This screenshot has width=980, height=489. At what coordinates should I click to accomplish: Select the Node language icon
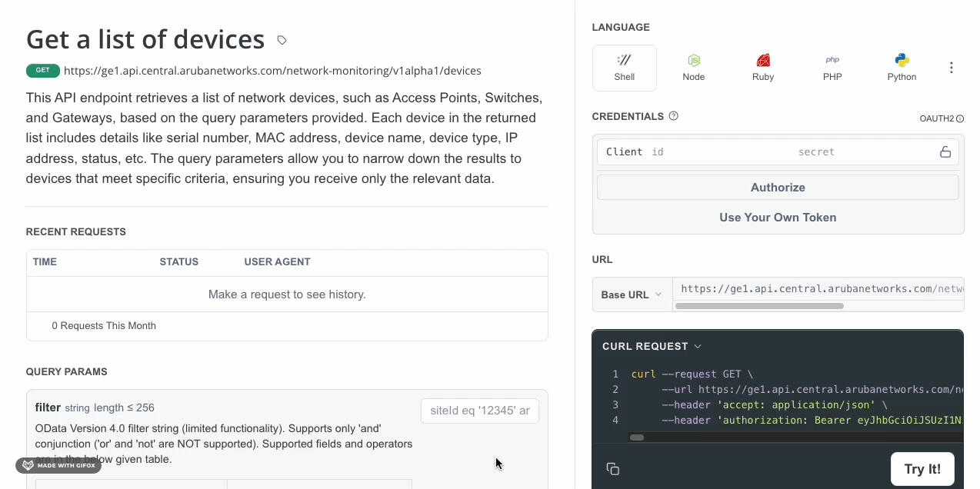pyautogui.click(x=694, y=60)
